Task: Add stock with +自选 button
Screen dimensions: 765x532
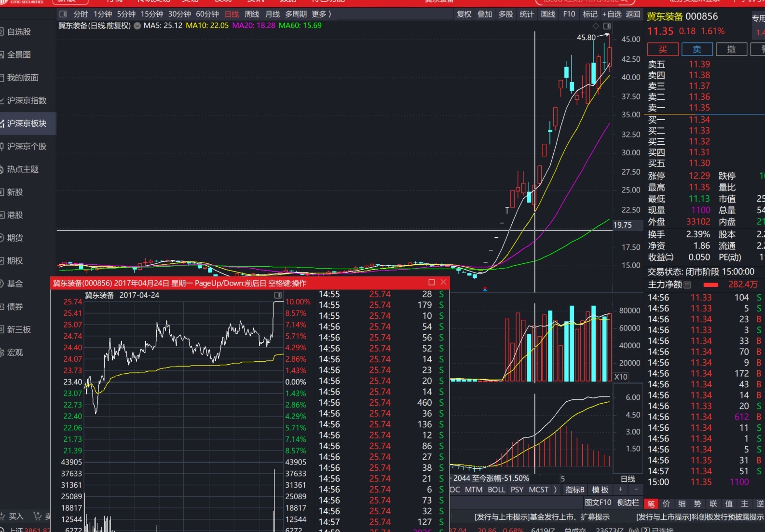Action: click(x=612, y=14)
